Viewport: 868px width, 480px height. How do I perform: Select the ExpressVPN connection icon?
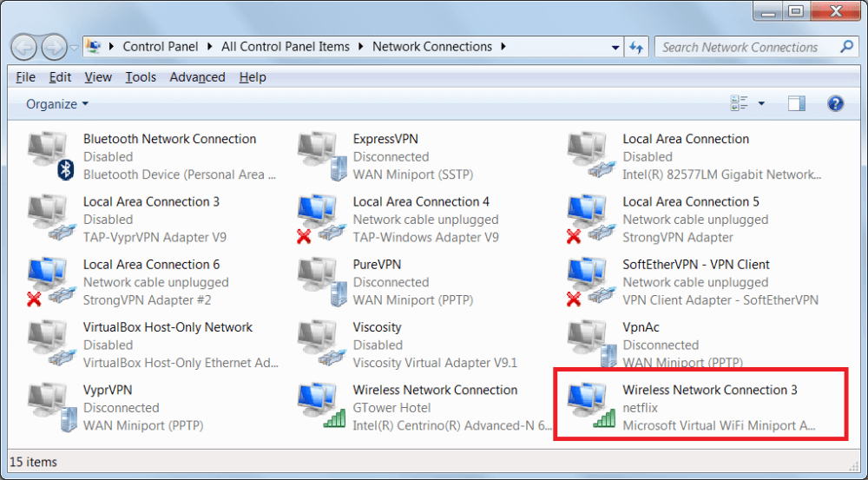(322, 155)
